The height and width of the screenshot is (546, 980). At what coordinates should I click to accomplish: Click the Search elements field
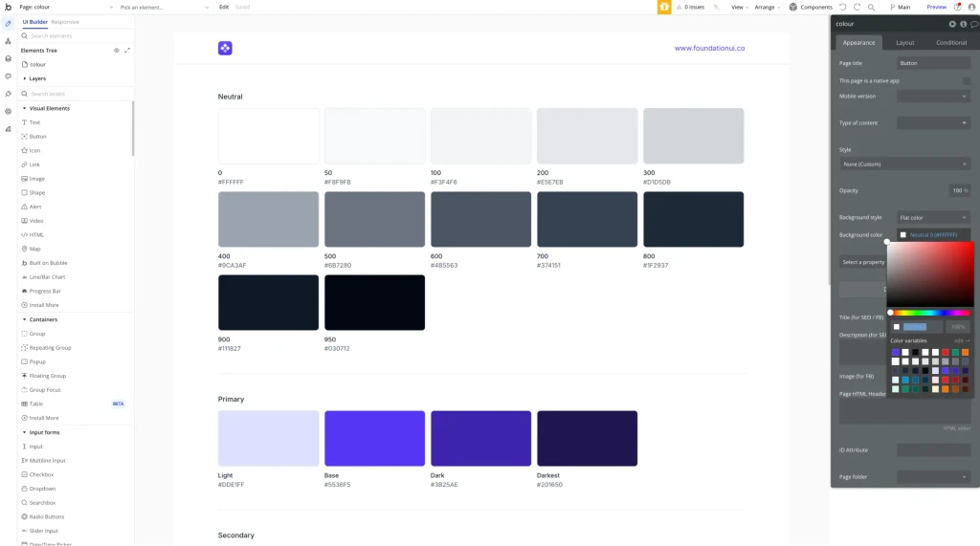[x=75, y=35]
